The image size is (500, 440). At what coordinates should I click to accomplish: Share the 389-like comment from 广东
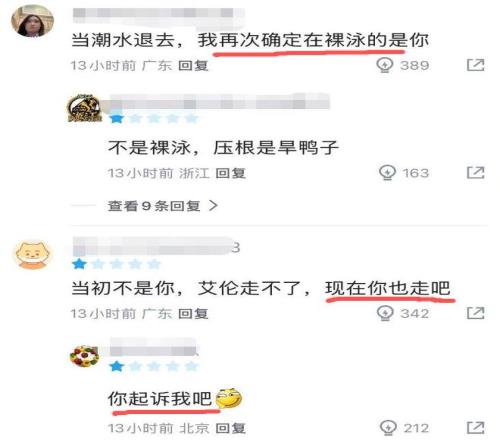[x=475, y=65]
